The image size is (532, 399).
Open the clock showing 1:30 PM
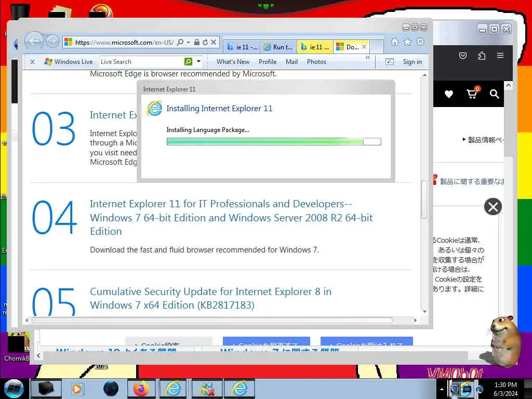click(x=506, y=389)
